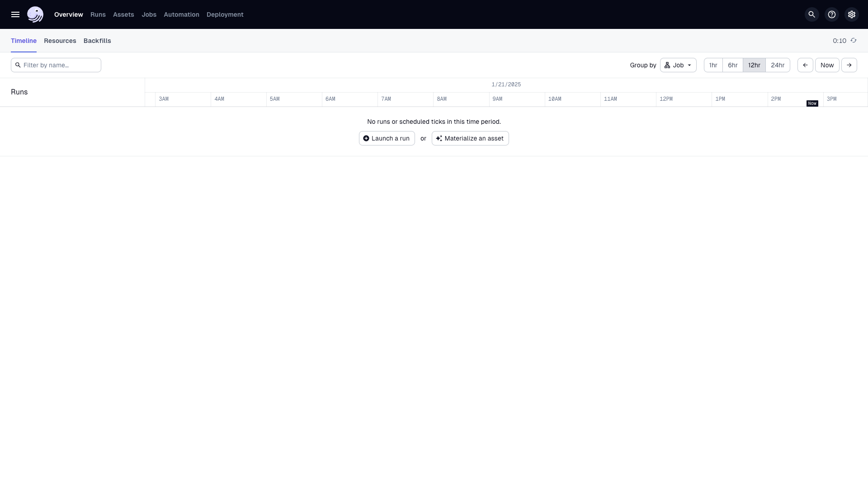Image resolution: width=868 pixels, height=488 pixels.
Task: Refresh the timeline data
Action: coord(854,41)
